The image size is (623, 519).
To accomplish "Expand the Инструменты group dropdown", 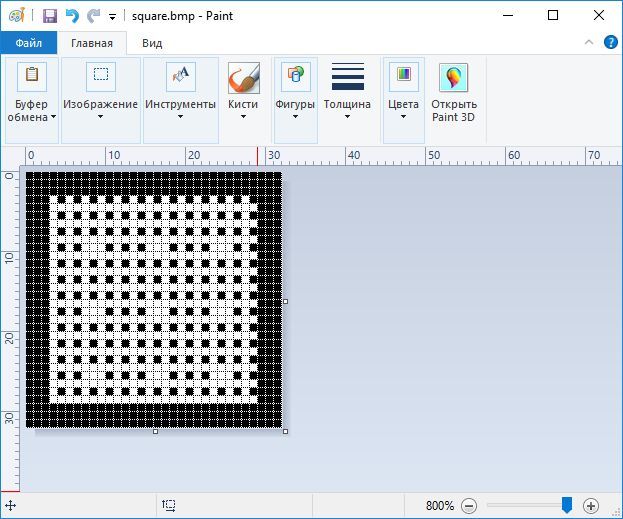I will tap(180, 116).
